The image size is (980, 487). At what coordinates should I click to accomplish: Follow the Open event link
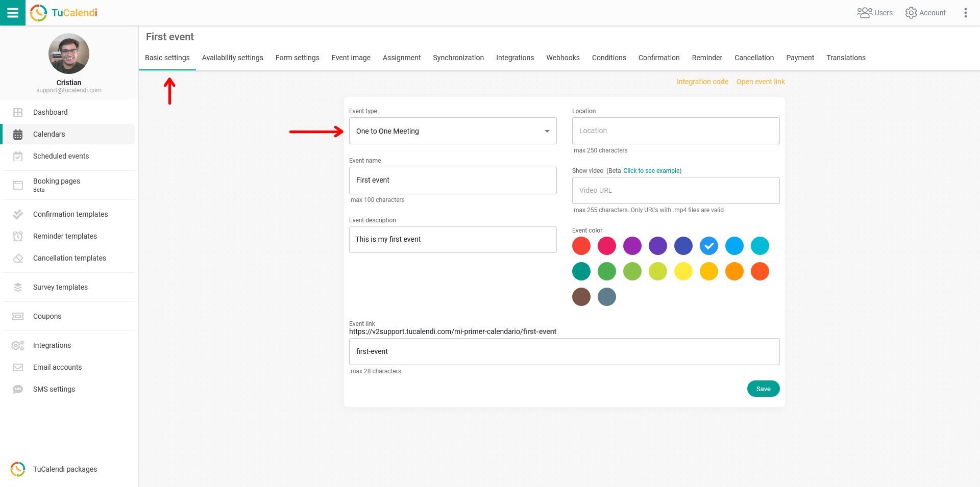point(760,82)
